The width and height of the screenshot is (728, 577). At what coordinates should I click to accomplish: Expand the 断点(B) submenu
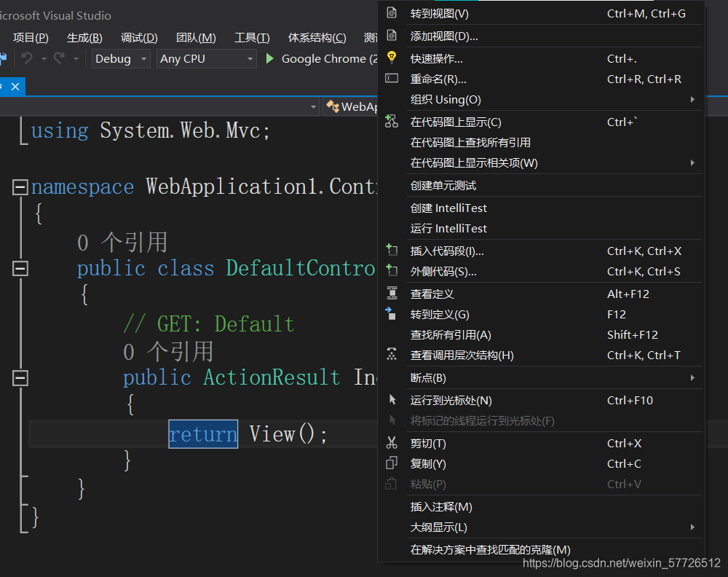[692, 377]
